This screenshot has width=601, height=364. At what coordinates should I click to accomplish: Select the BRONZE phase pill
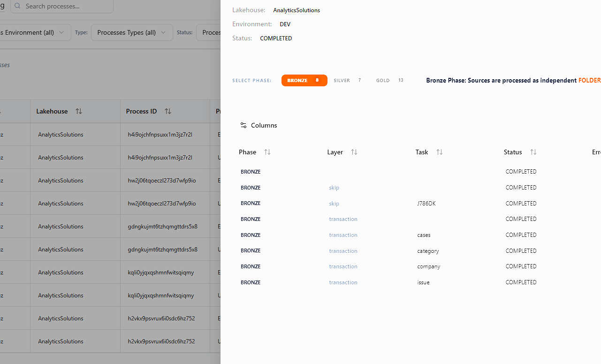click(x=304, y=80)
